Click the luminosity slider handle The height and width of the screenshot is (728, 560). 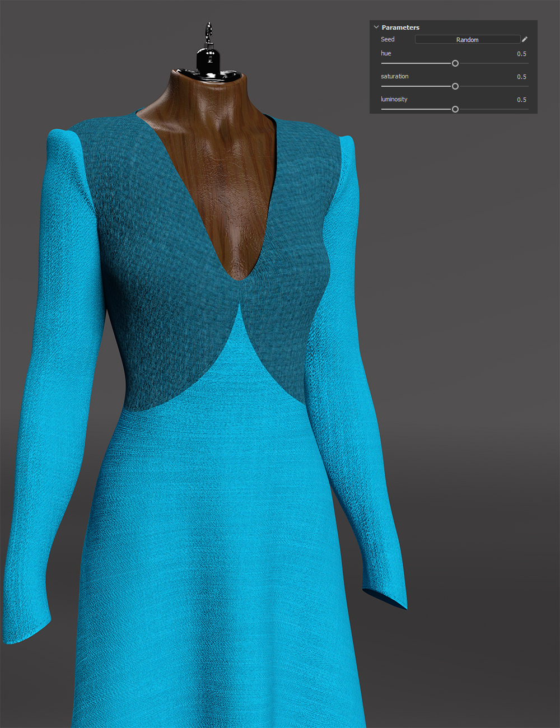[455, 109]
